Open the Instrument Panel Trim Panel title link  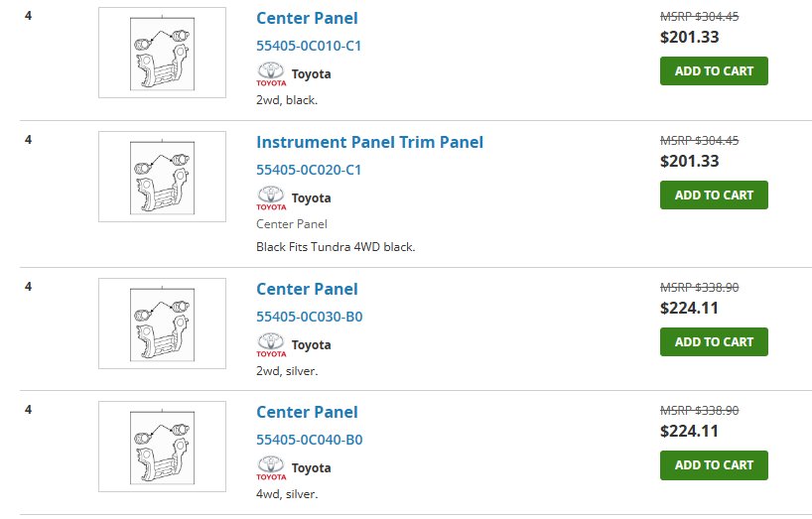tap(369, 142)
